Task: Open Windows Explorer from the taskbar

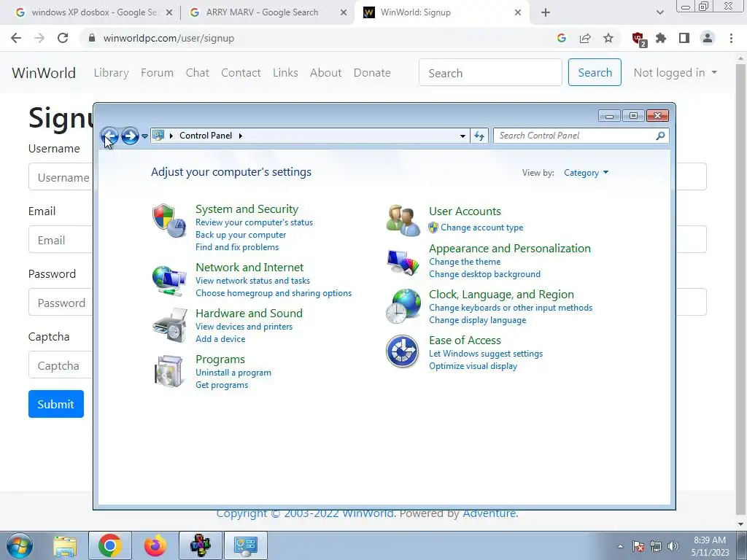Action: pos(65,545)
